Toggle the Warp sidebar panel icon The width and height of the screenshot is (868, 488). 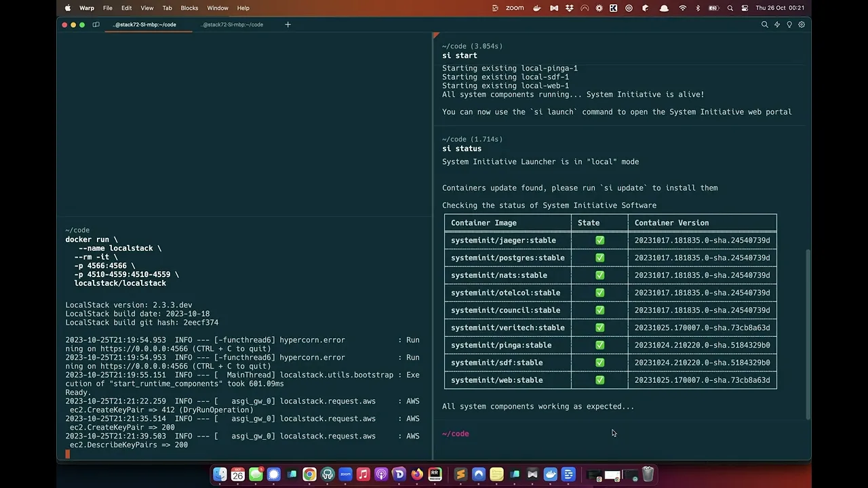(96, 24)
